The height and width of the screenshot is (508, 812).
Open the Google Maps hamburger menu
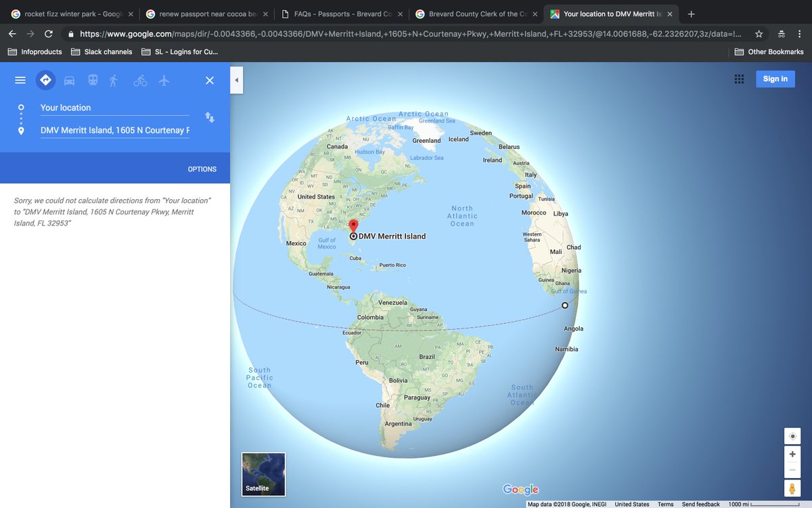click(x=20, y=81)
